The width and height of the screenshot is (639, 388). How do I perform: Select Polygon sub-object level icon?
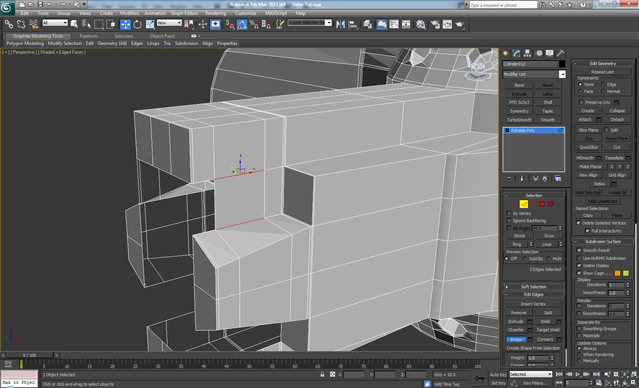point(542,204)
